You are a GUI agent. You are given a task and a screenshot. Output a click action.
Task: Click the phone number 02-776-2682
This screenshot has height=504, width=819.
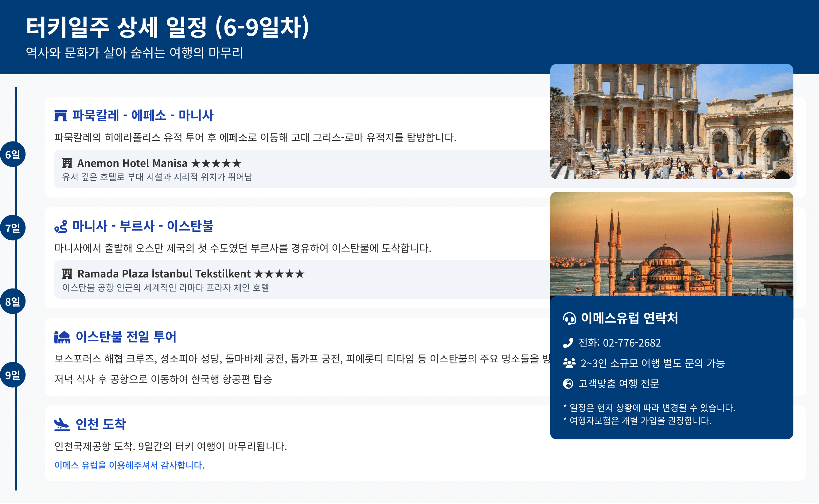[632, 343]
